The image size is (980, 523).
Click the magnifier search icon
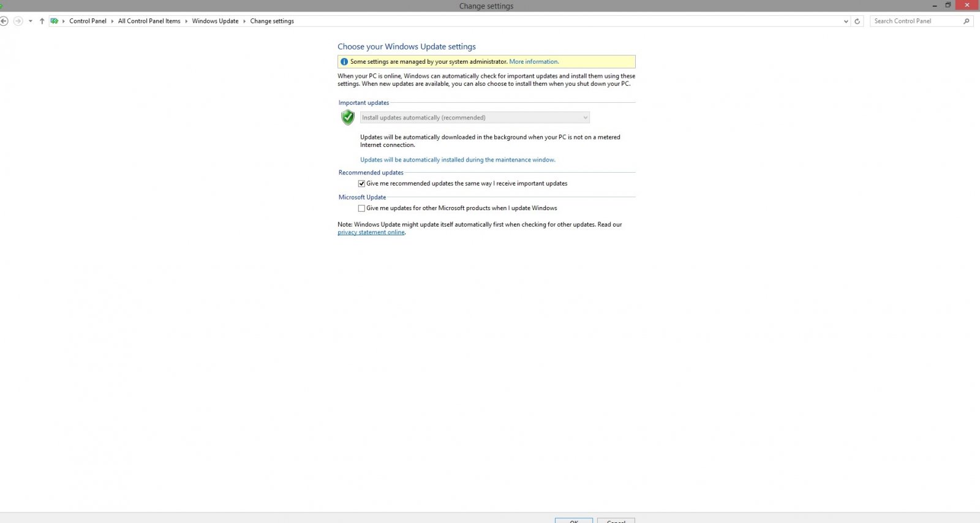click(967, 21)
